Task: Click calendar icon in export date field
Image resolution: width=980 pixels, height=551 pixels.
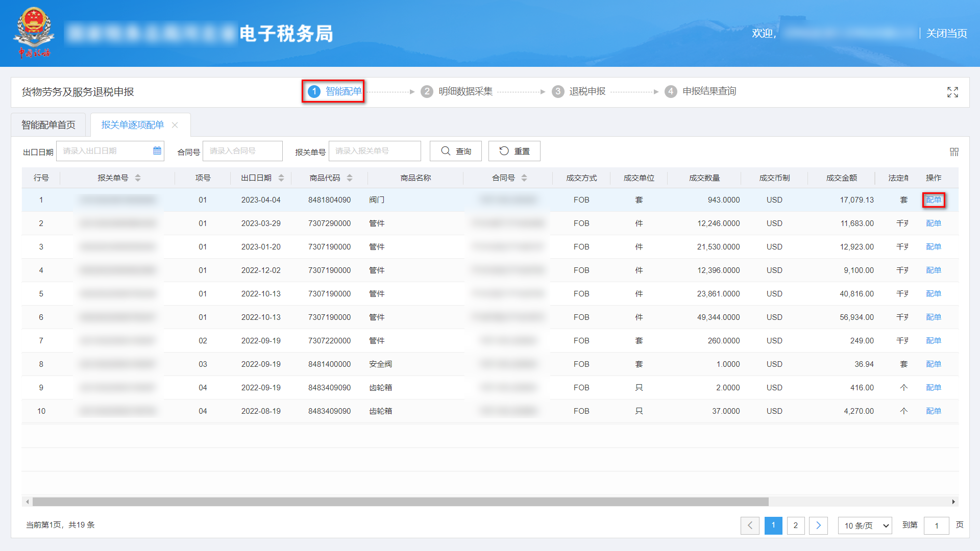Action: pos(157,151)
